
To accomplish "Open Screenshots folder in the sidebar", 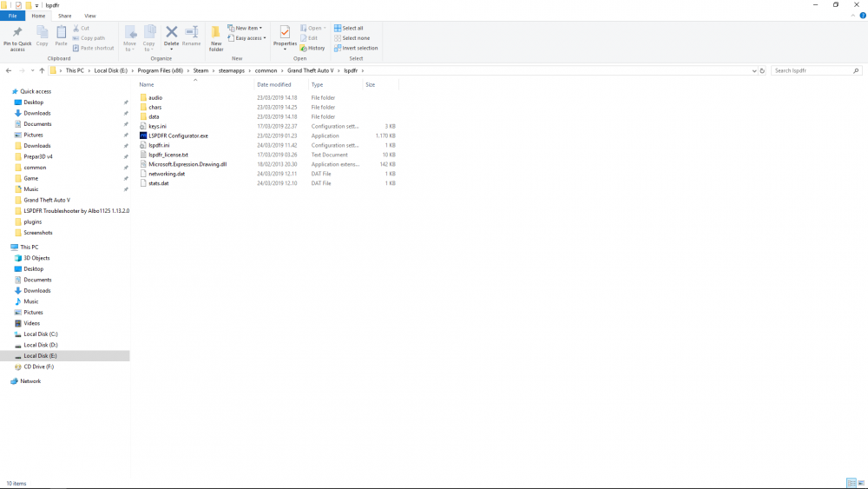I will click(x=37, y=233).
